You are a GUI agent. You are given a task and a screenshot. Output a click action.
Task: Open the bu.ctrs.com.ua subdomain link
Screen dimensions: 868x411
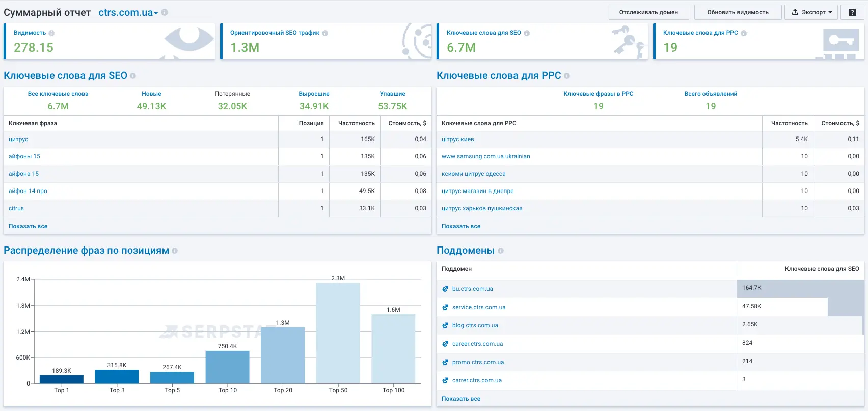tap(473, 289)
